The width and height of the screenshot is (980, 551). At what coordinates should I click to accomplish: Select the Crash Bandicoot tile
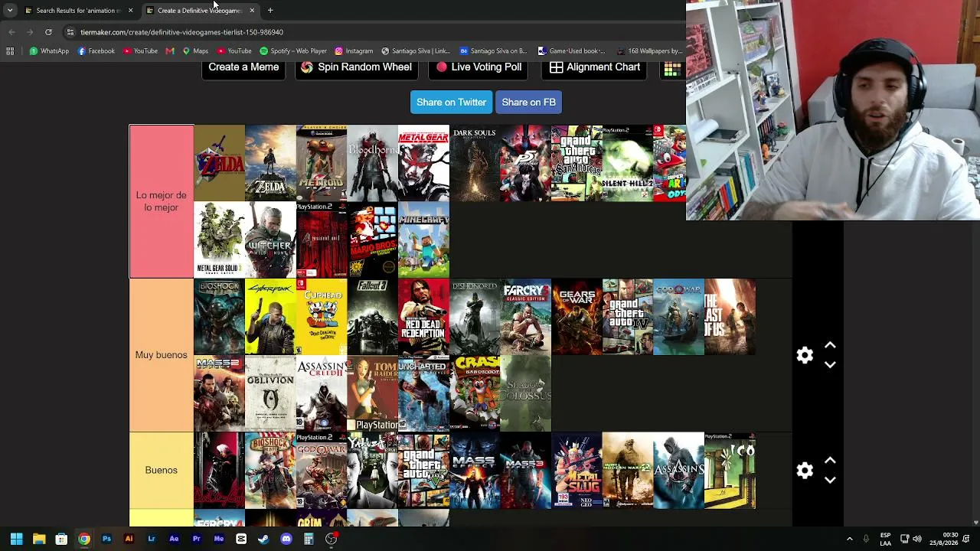pos(475,393)
